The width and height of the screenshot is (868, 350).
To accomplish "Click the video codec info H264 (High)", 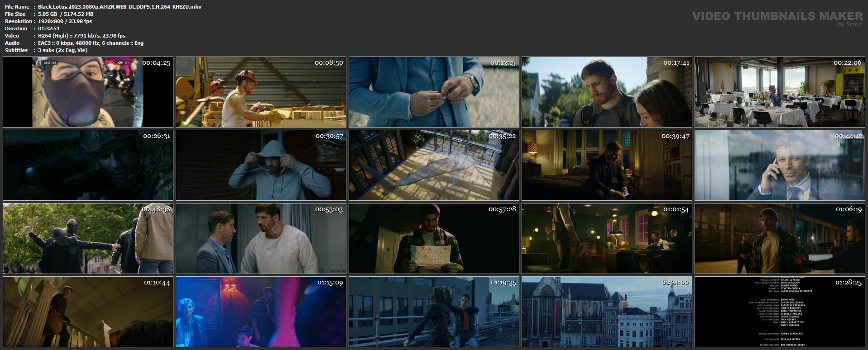I will pyautogui.click(x=82, y=36).
